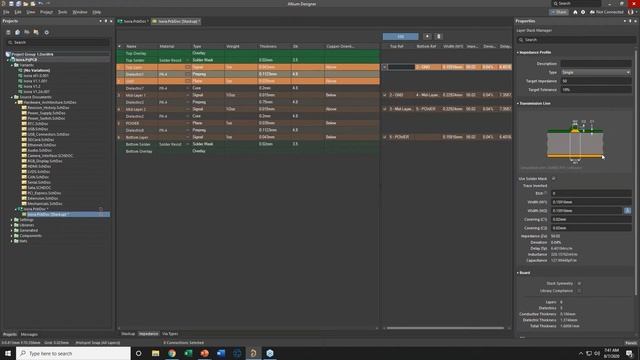640x360 pixels.
Task: Click the add impedance profile plus icon
Action: (427, 36)
